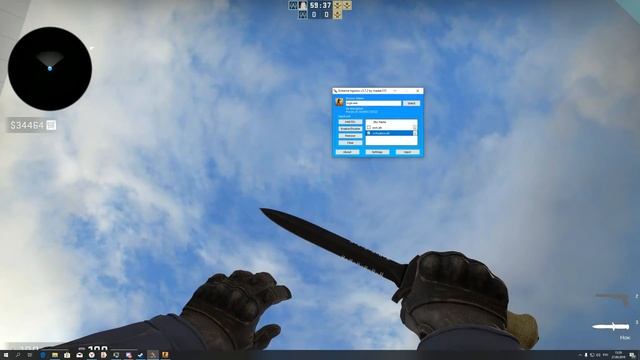Select the highlighted DLL entry in the list
Image resolution: width=640 pixels, height=360 pixels.
point(389,133)
